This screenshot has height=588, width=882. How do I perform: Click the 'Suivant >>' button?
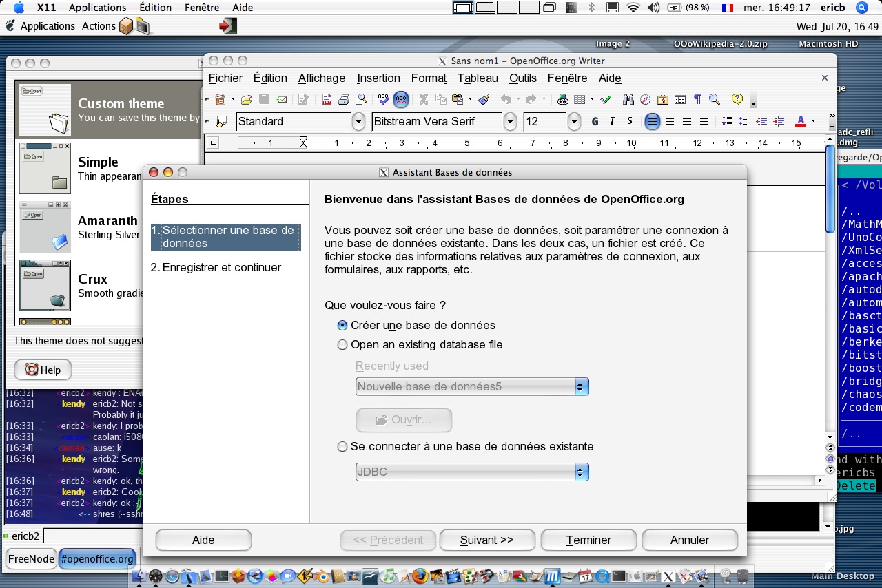487,540
